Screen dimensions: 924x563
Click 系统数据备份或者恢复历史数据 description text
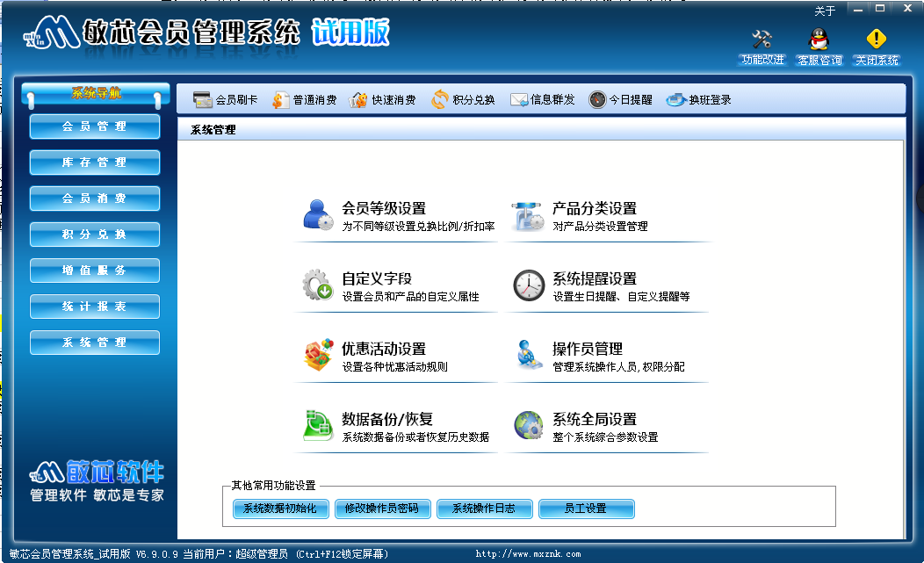click(x=415, y=437)
